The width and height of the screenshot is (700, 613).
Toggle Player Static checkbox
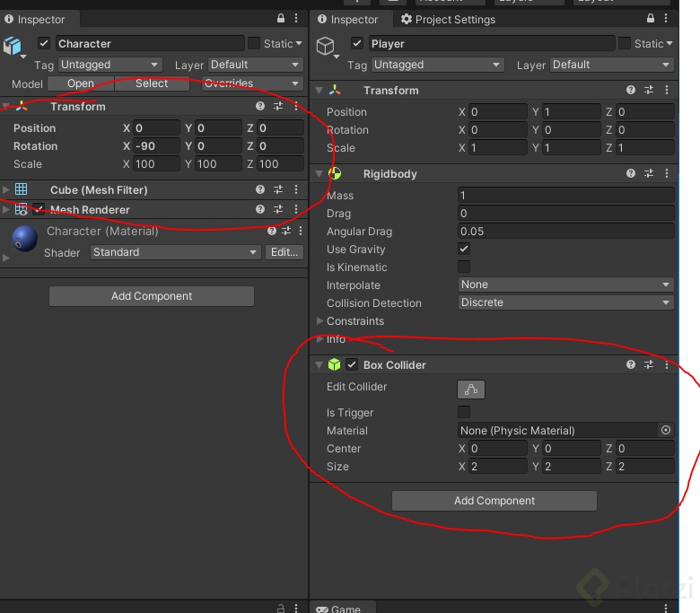click(x=624, y=43)
